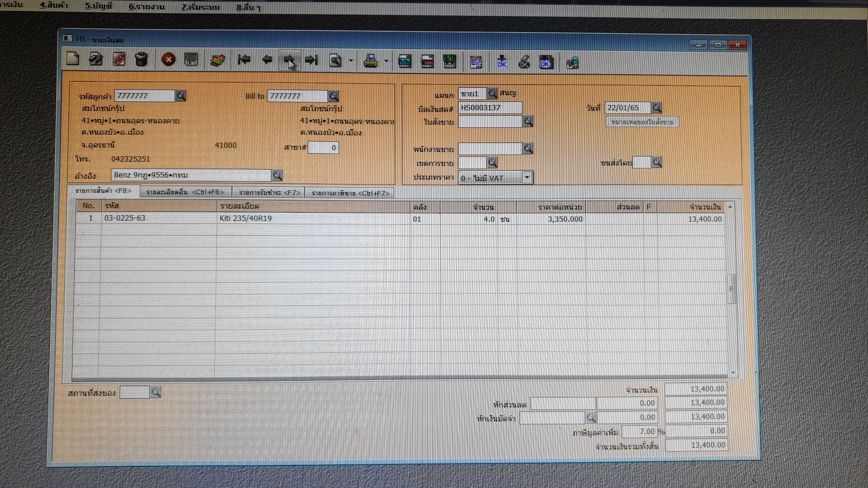Click lookup icon beside หักเงินมัดจำ field
The width and height of the screenshot is (868, 488).
(591, 417)
